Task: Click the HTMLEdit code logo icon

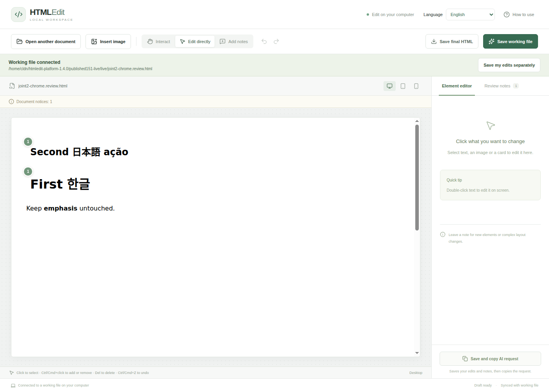Action: pos(18,15)
